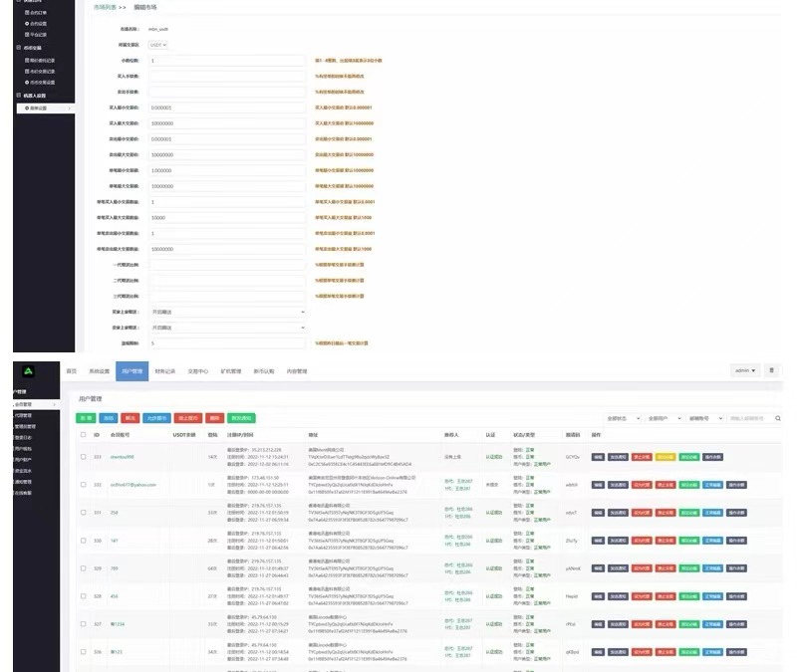Click the green triangle logo in the sidebar
The image size is (797, 672).
29,371
